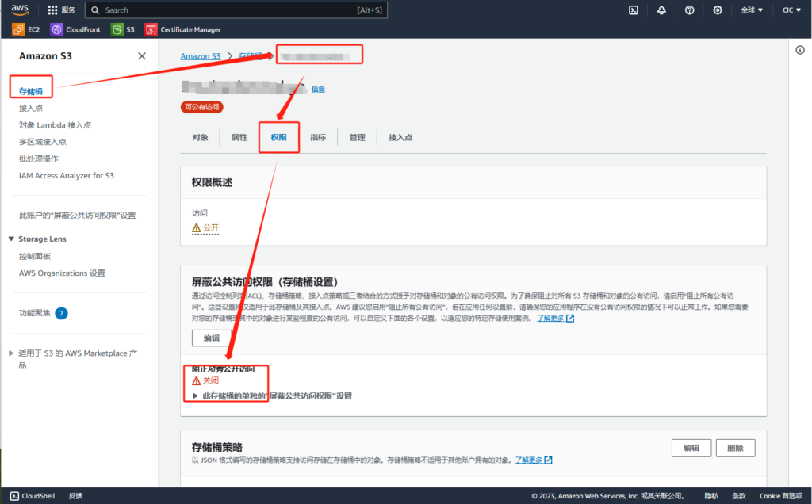This screenshot has height=504, width=812.
Task: Open the CIC account dropdown menu
Action: coord(791,10)
